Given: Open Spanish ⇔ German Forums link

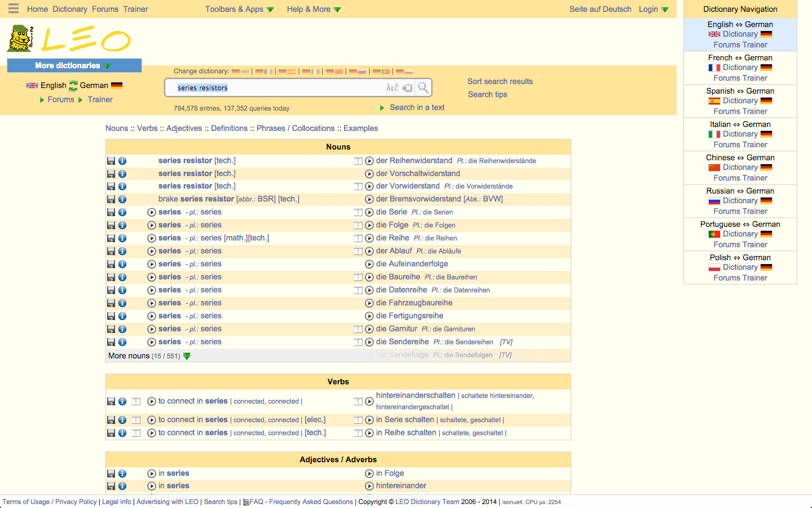Looking at the screenshot, I should [x=727, y=111].
